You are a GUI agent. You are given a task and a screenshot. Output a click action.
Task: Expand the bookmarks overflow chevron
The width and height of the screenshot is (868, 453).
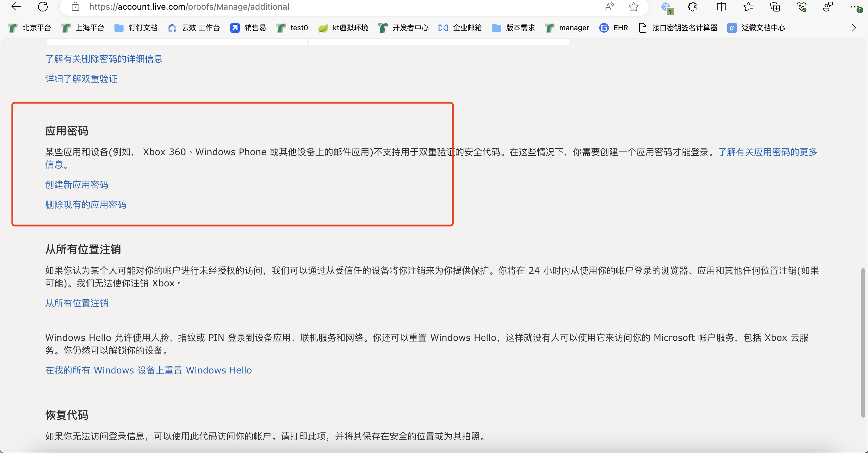[x=854, y=28]
